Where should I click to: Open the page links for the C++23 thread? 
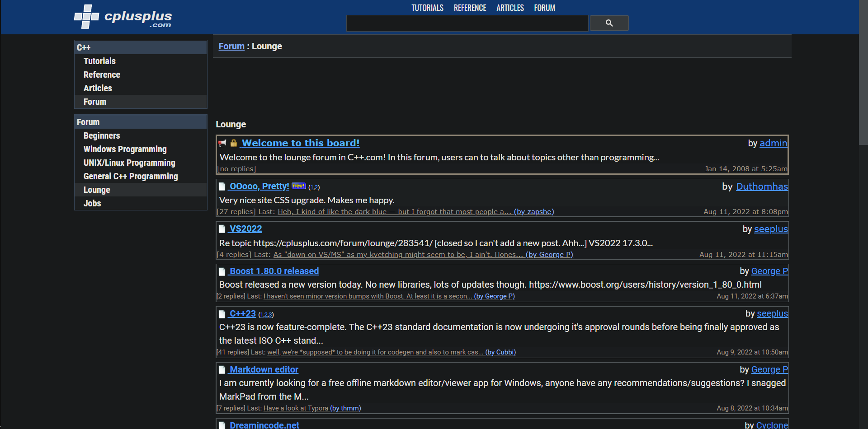(x=266, y=315)
